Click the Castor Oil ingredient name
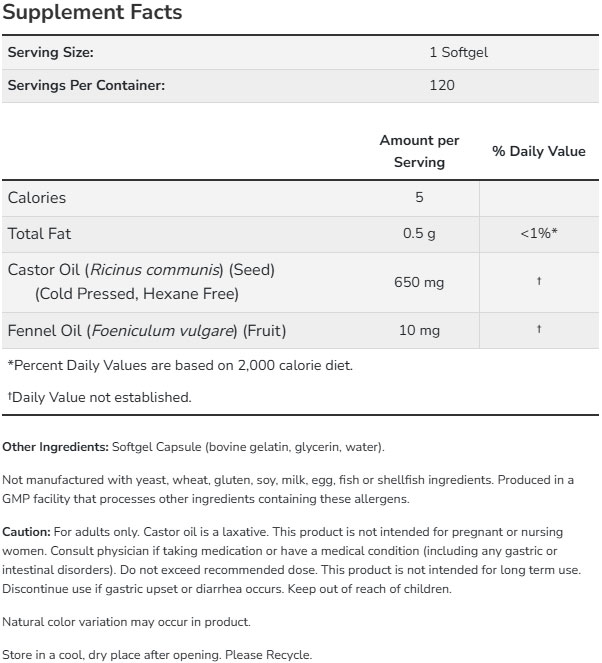602x663 pixels. click(x=141, y=270)
